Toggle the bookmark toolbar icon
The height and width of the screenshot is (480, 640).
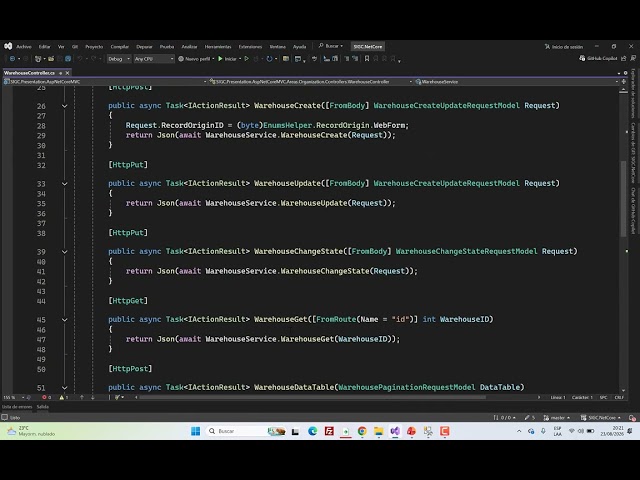click(367, 59)
